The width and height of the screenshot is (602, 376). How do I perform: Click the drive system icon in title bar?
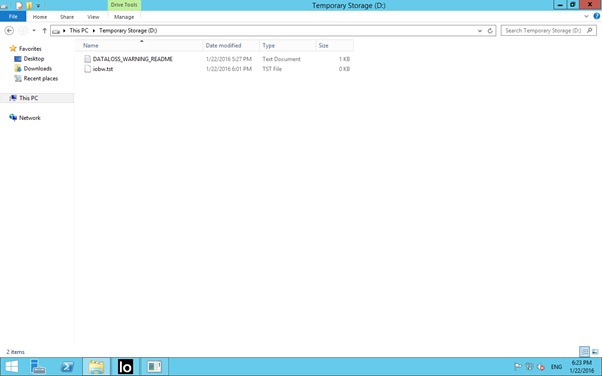coord(5,6)
